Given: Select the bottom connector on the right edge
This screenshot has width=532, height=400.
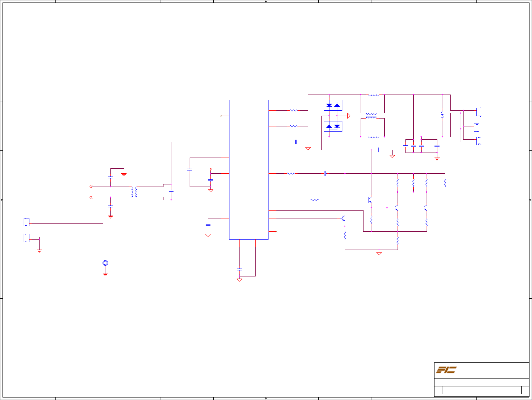Looking at the screenshot, I should pos(479,141).
